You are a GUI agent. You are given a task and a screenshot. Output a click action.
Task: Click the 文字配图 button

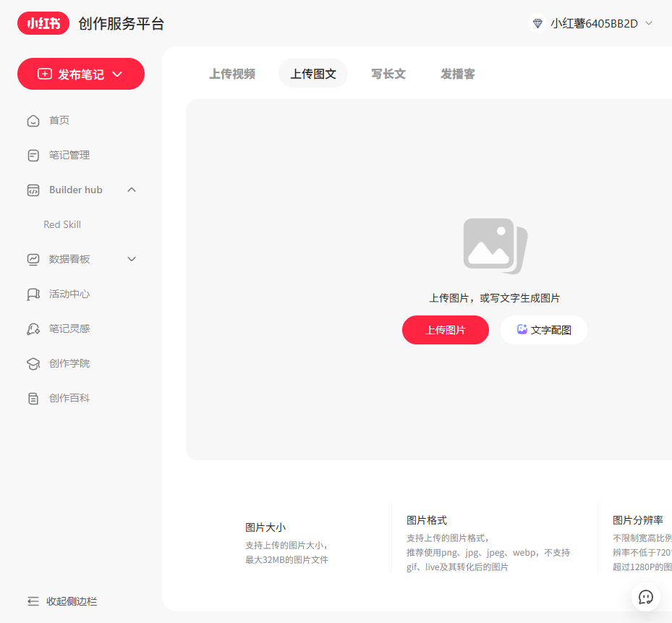tap(544, 330)
